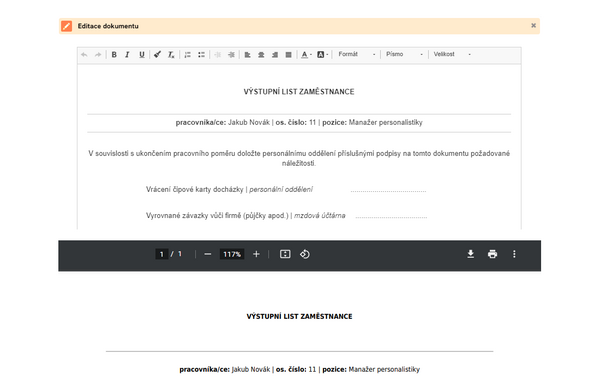This screenshot has height=378, width=600.
Task: Print the PDF document
Action: [x=492, y=254]
